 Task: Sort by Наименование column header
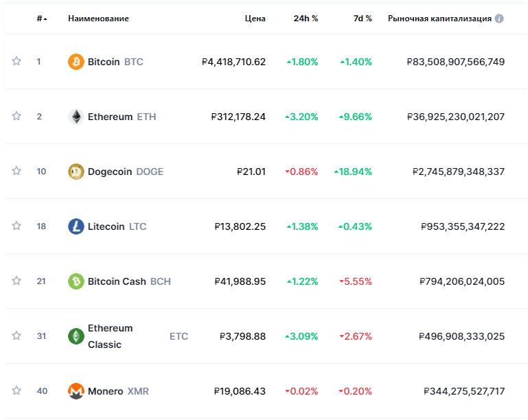98,19
